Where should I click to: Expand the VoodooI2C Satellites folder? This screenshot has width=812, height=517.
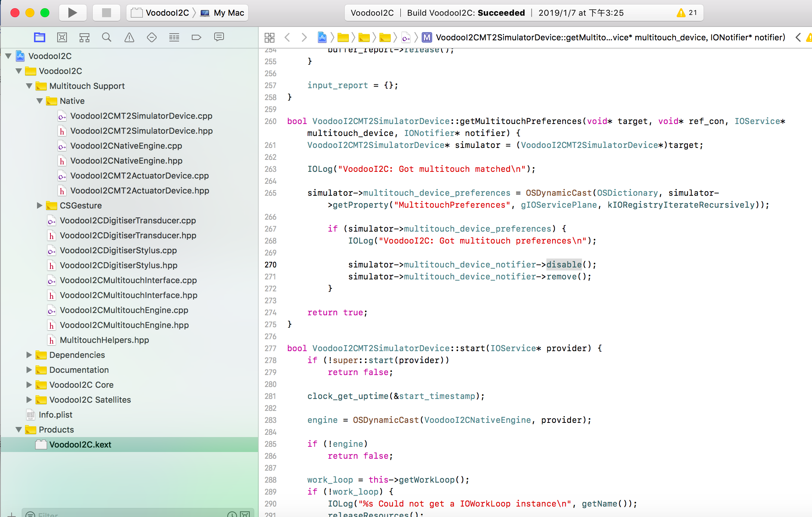[x=29, y=400]
